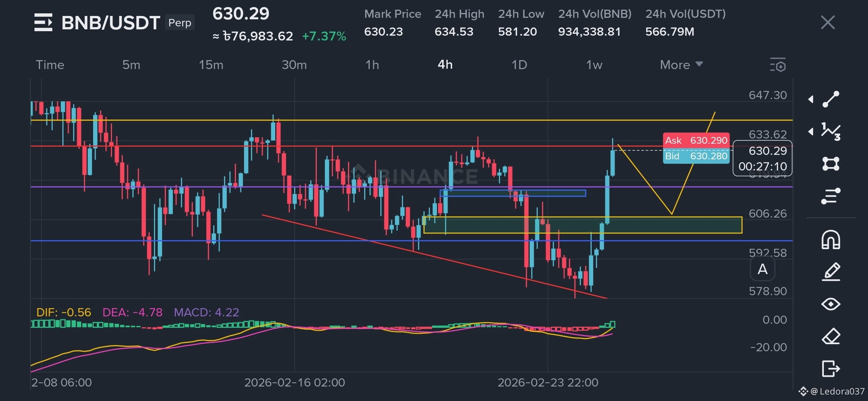Switch to the 1w timeframe

click(x=594, y=65)
